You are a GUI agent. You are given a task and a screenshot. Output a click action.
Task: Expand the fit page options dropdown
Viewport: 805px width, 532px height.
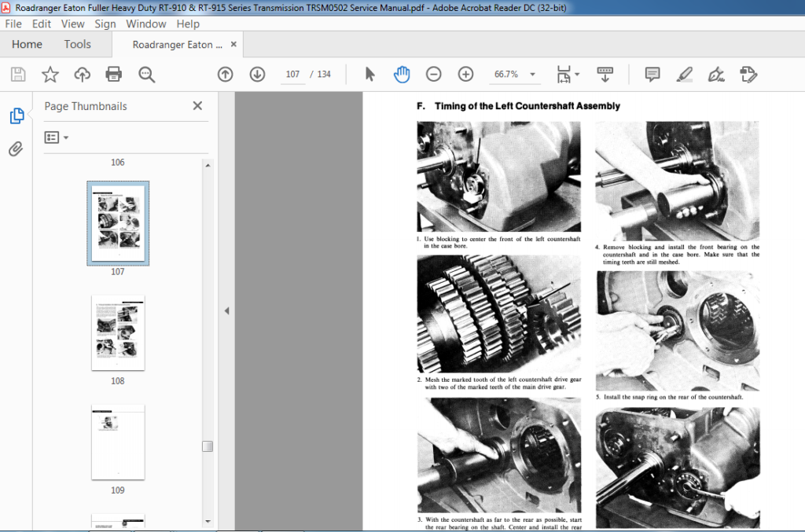[x=577, y=75]
